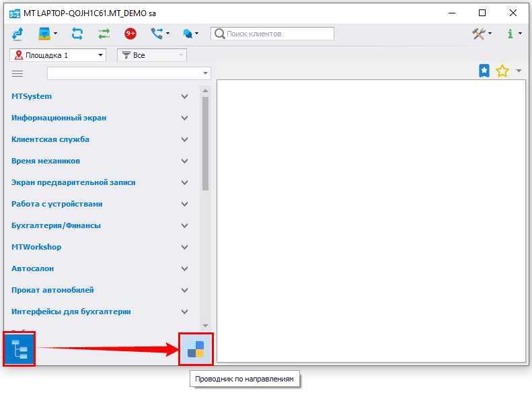The width and height of the screenshot is (532, 401).
Task: Open the Все filter dropdown
Action: (x=151, y=55)
